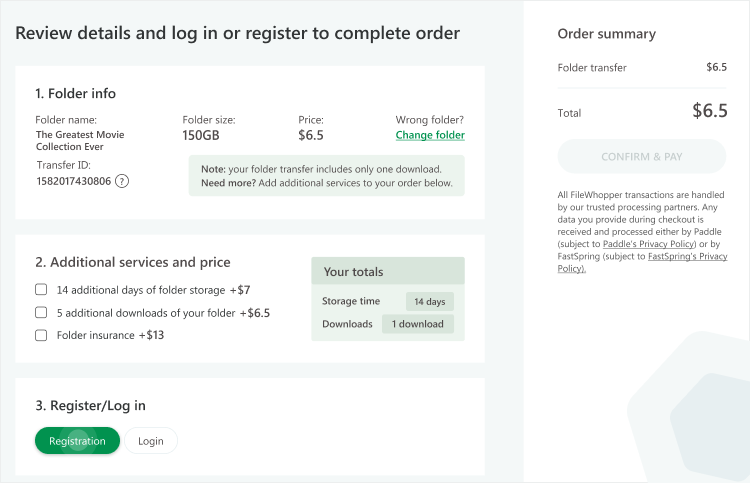This screenshot has width=750, height=483.
Task: Check the Folder insurance option
Action: tap(41, 335)
